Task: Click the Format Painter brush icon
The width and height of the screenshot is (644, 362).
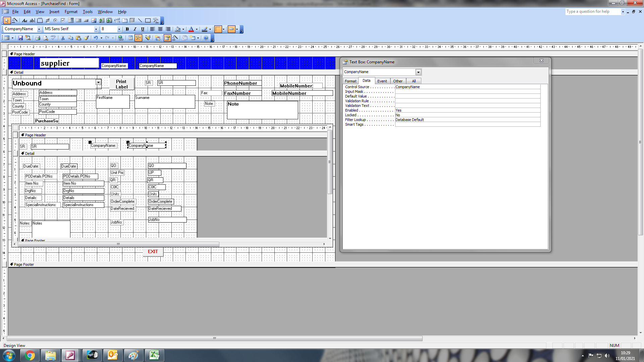Action: click(x=86, y=38)
